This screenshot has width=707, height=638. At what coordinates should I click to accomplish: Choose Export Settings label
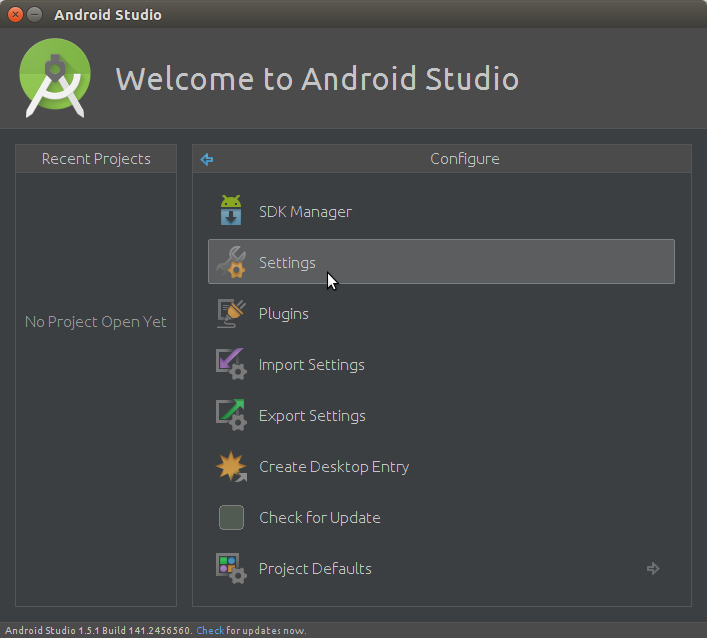pyautogui.click(x=312, y=416)
